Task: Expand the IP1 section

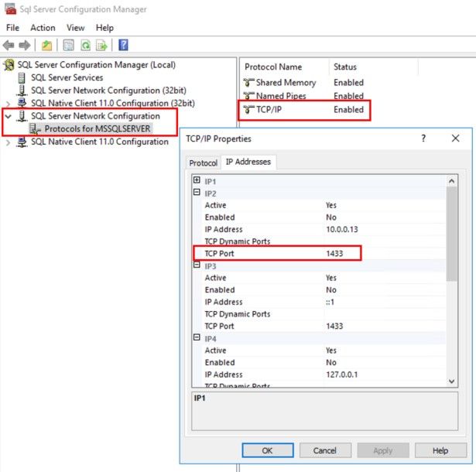Action: coord(197,181)
